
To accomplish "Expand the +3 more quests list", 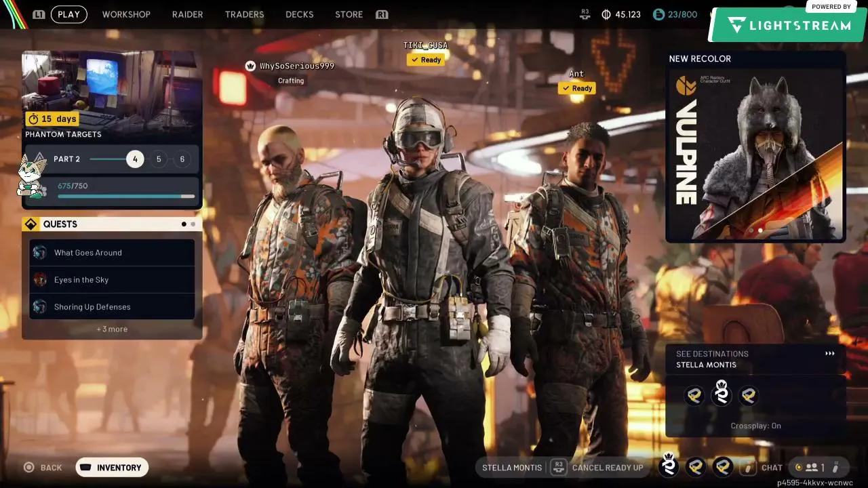I will pyautogui.click(x=112, y=329).
